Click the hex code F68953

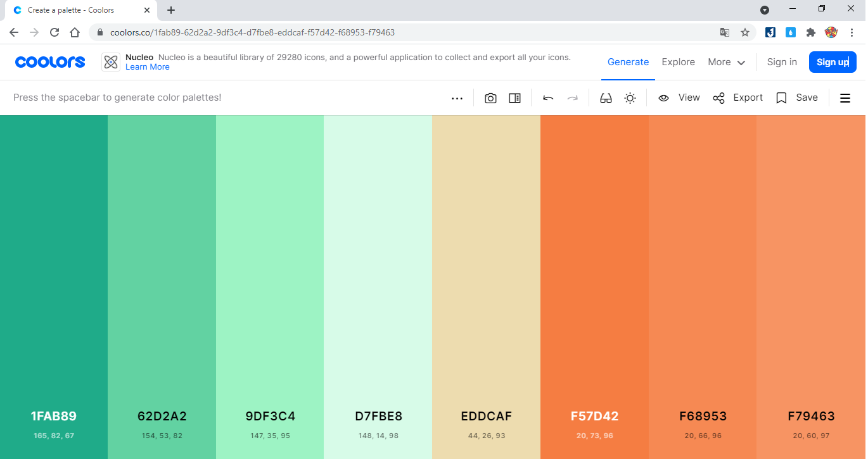coord(703,417)
